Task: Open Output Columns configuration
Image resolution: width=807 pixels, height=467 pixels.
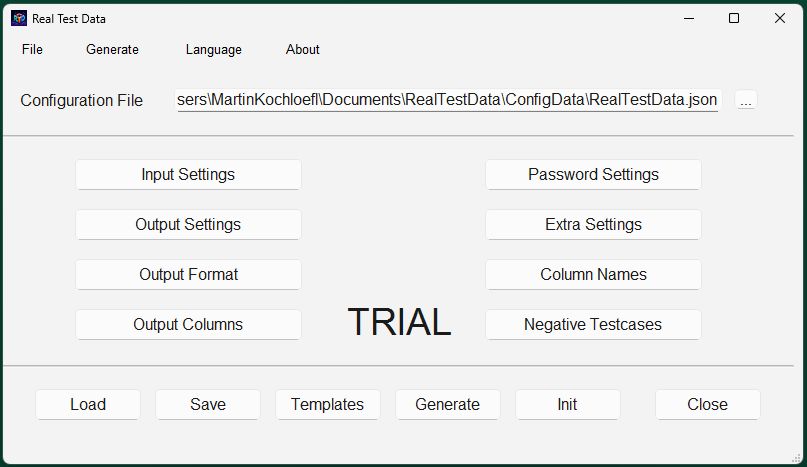Action: (x=188, y=324)
